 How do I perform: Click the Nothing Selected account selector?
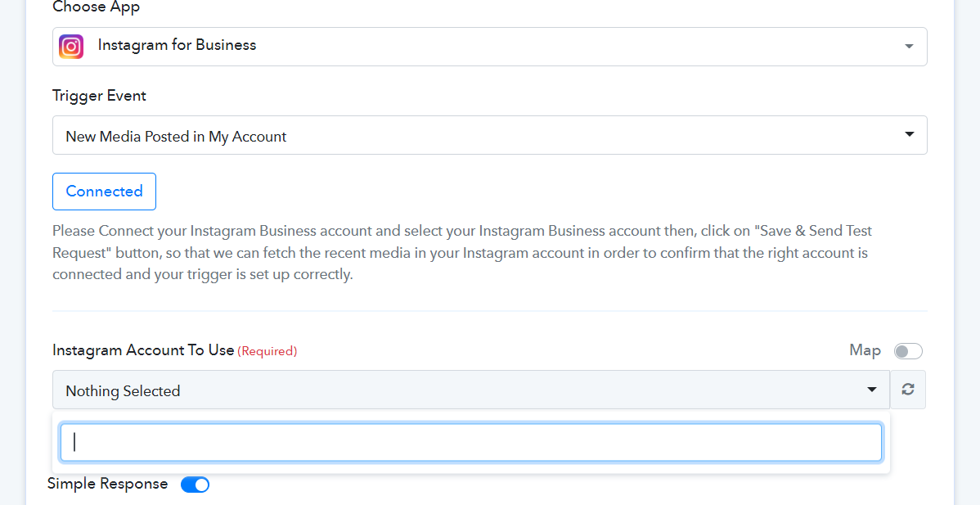[471, 390]
